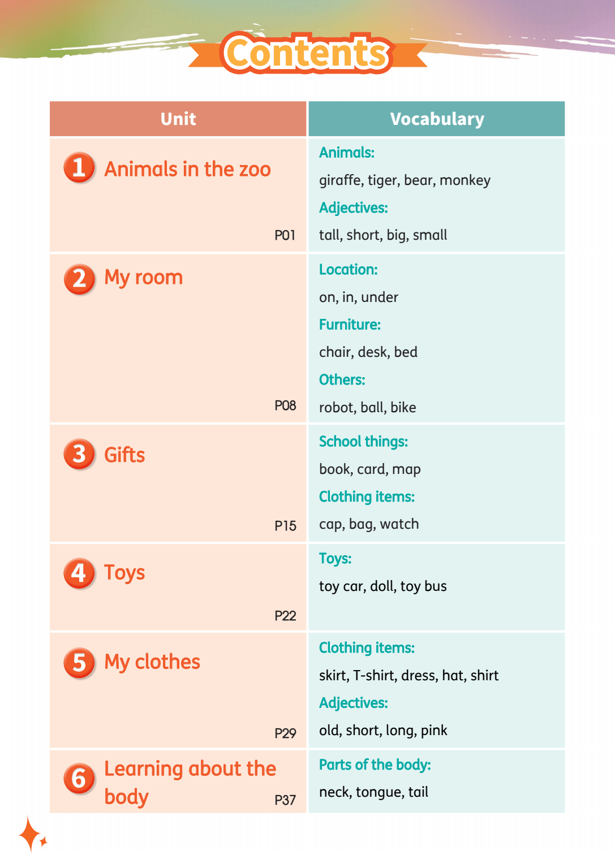Click the orange sparkle star icon

(32, 834)
